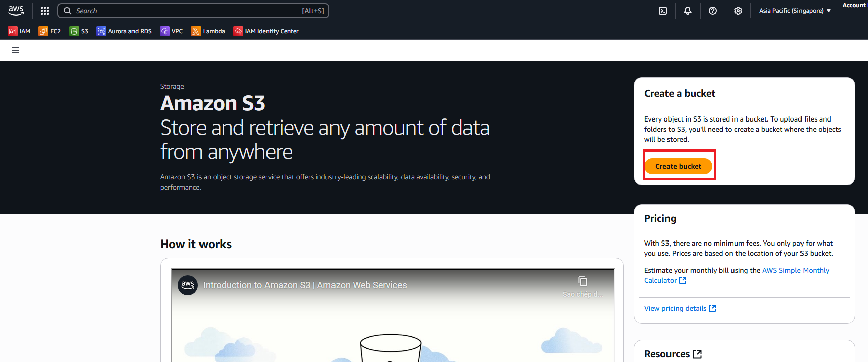Open the settings gear
Image resolution: width=868 pixels, height=362 pixels.
pyautogui.click(x=738, y=11)
